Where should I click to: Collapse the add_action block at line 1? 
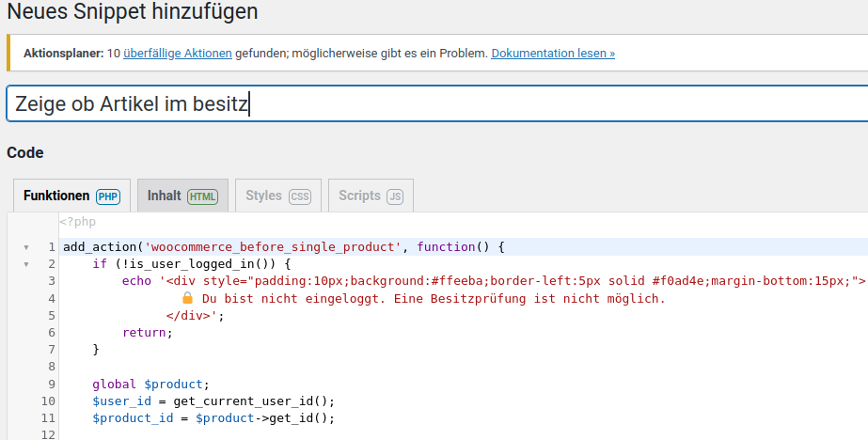[x=26, y=247]
